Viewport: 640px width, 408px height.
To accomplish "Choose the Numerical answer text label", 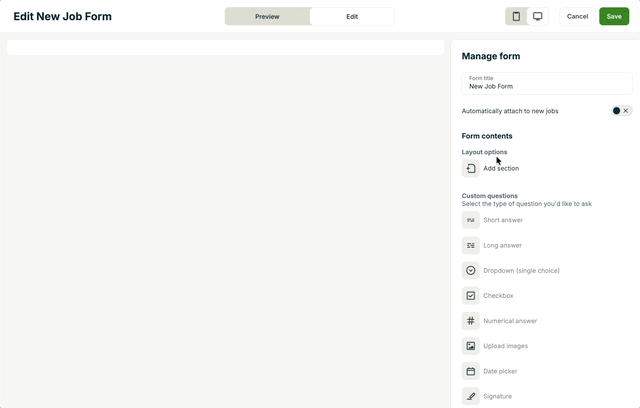I will tap(510, 321).
